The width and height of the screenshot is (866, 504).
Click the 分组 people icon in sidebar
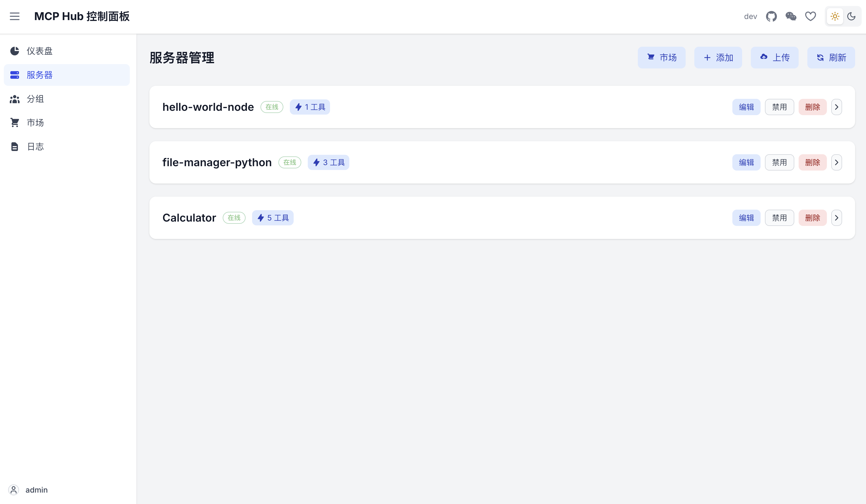click(x=14, y=99)
